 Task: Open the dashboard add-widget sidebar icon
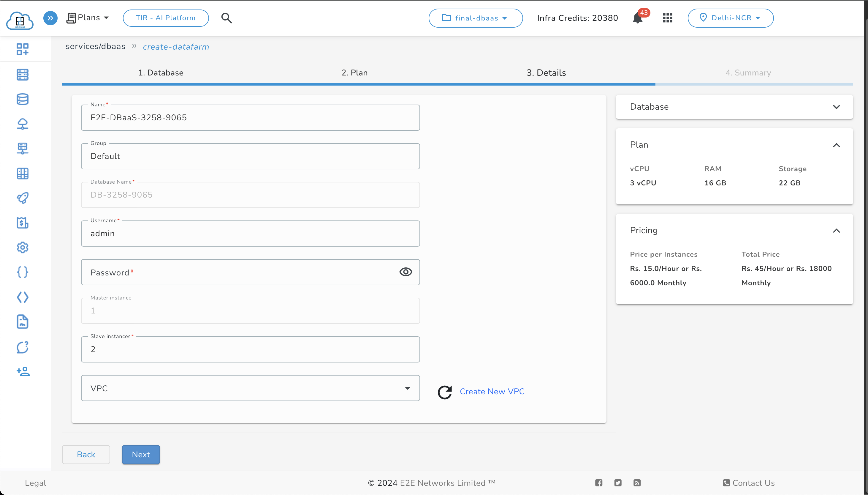pyautogui.click(x=23, y=49)
